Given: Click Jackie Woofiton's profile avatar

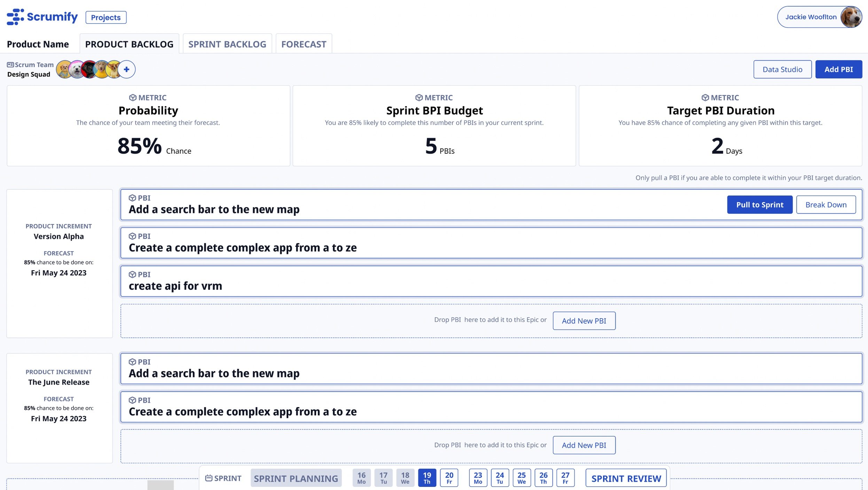Looking at the screenshot, I should click(851, 17).
